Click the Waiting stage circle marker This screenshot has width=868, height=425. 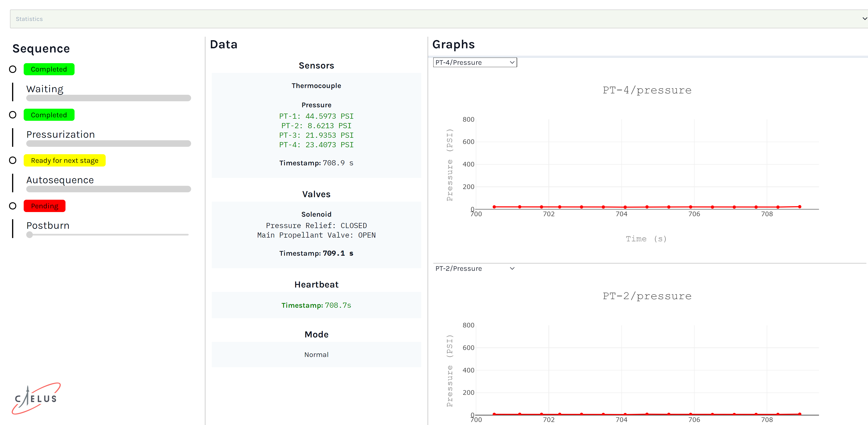pyautogui.click(x=13, y=69)
